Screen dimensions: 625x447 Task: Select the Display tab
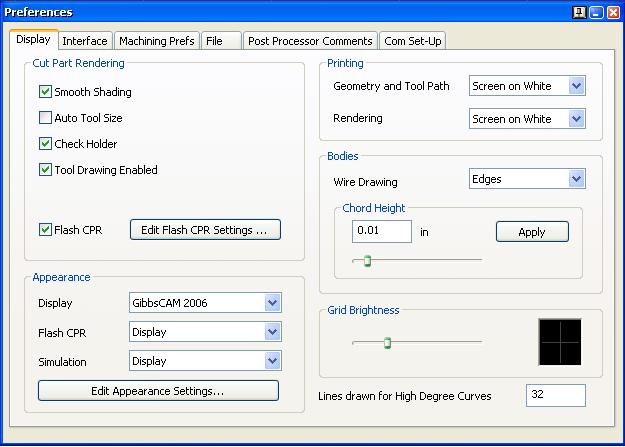(x=33, y=39)
